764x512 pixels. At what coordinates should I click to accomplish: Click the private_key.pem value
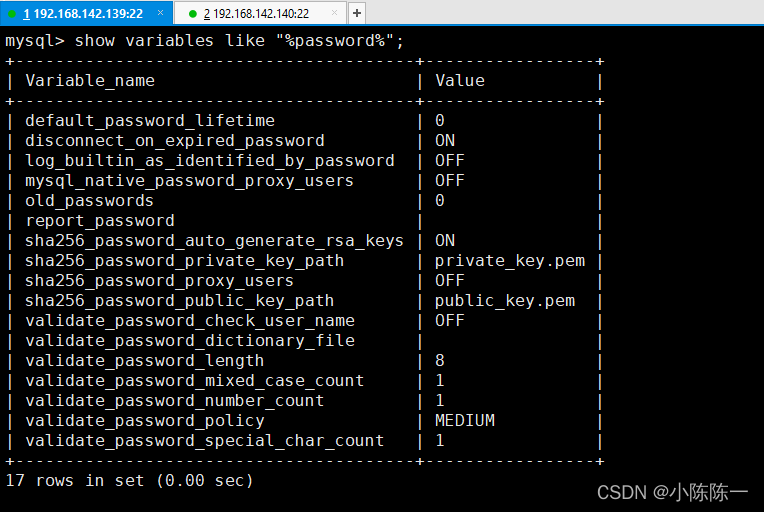click(510, 261)
